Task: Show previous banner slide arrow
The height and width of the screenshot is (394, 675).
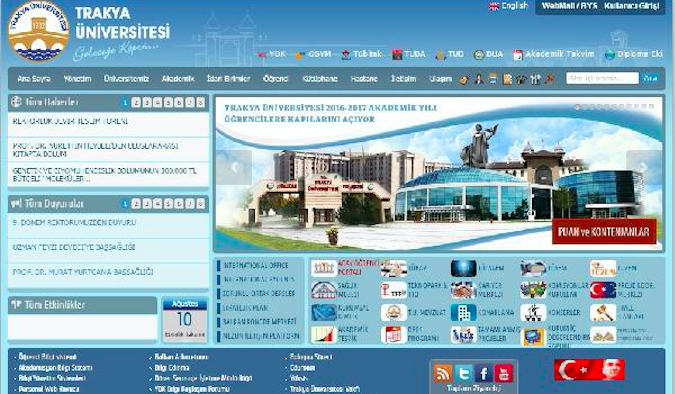Action: coord(234,168)
